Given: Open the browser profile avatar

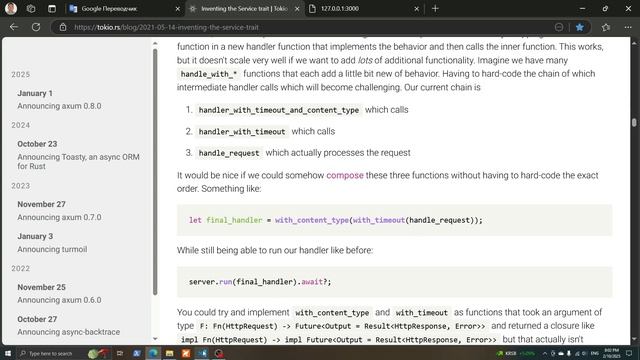Looking at the screenshot, I should pyautogui.click(x=11, y=8).
